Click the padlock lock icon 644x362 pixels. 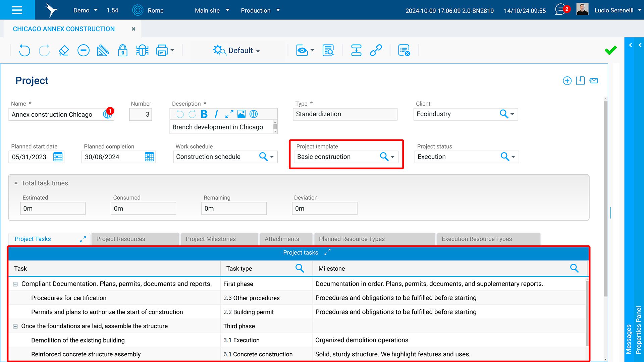pos(123,51)
